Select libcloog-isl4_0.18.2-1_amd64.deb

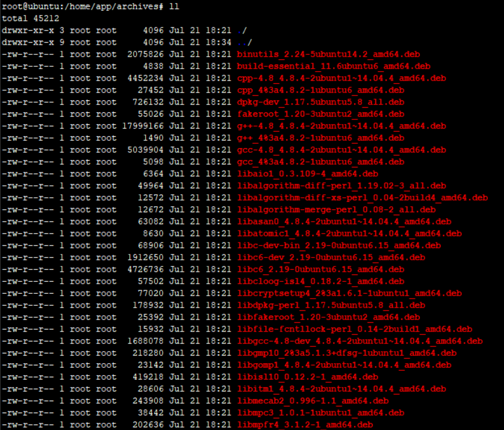pos(321,281)
